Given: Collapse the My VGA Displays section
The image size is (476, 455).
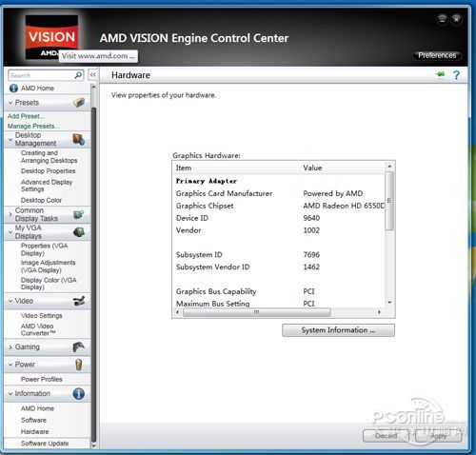Looking at the screenshot, I should 10,232.
